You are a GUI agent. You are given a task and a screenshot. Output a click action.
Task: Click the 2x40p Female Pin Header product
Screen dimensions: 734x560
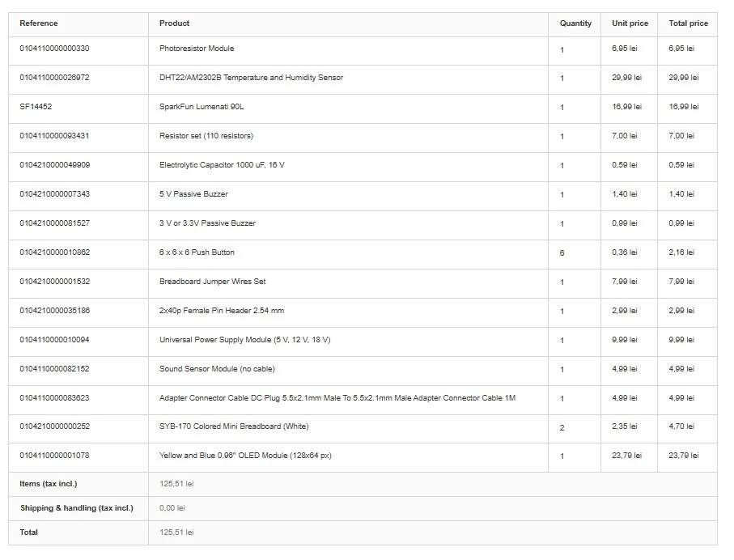coord(222,311)
